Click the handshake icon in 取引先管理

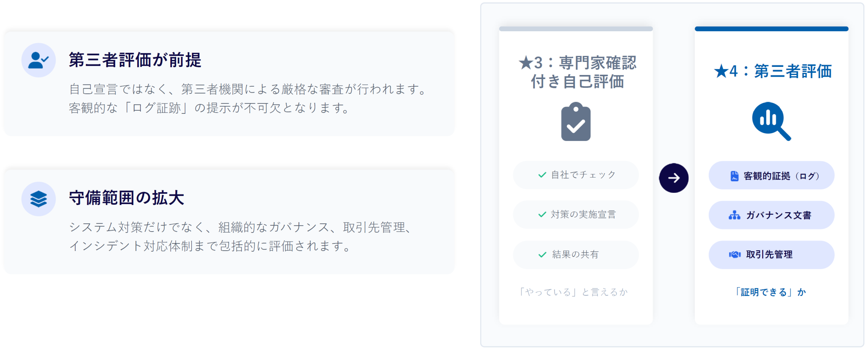coord(734,255)
